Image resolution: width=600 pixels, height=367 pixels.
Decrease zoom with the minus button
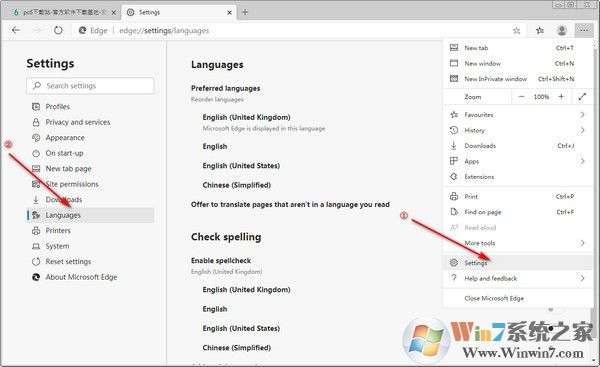[x=521, y=97]
